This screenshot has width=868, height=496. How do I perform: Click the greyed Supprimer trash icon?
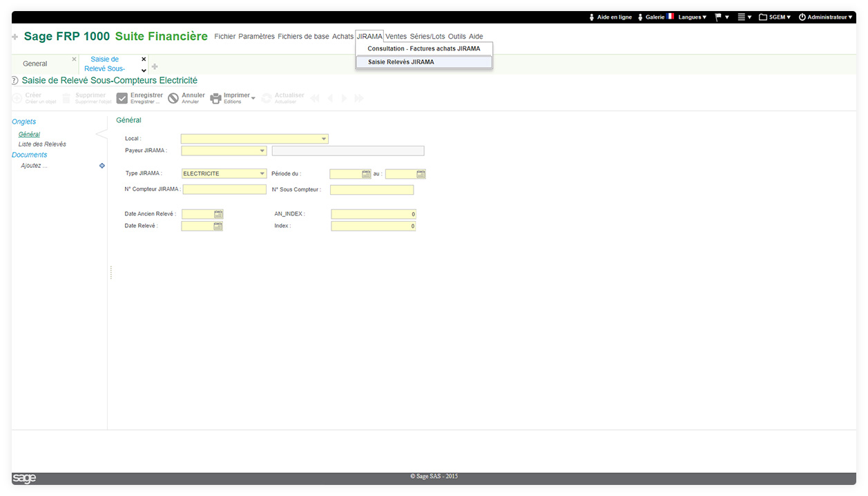coord(66,98)
